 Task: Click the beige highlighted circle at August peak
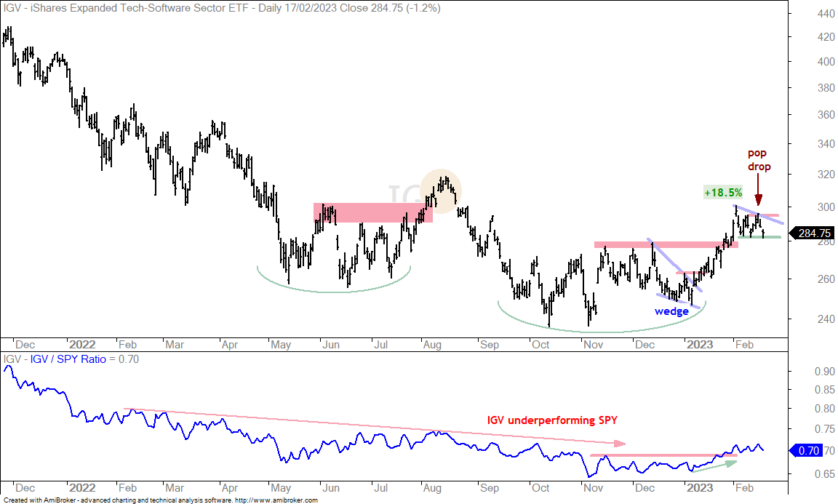pos(441,191)
